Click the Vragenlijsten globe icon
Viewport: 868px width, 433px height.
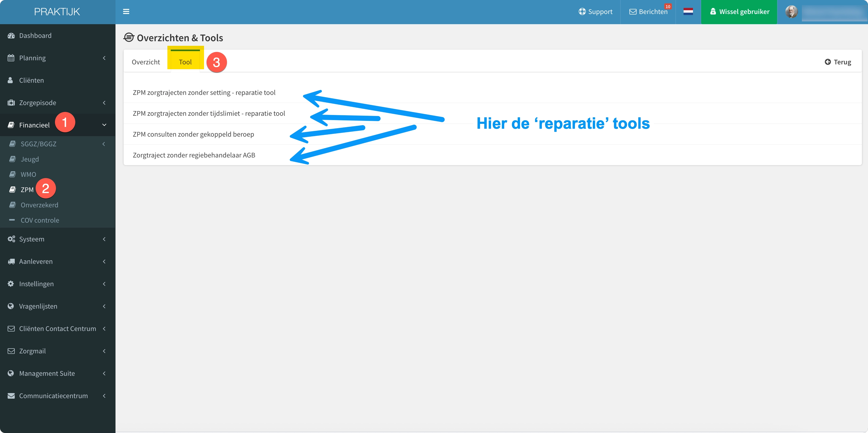point(11,306)
